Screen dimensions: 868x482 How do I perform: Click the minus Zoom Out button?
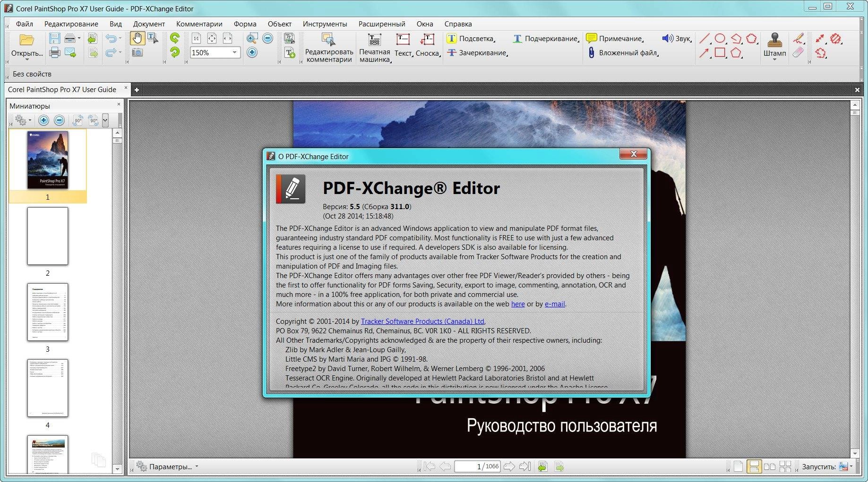click(x=268, y=38)
